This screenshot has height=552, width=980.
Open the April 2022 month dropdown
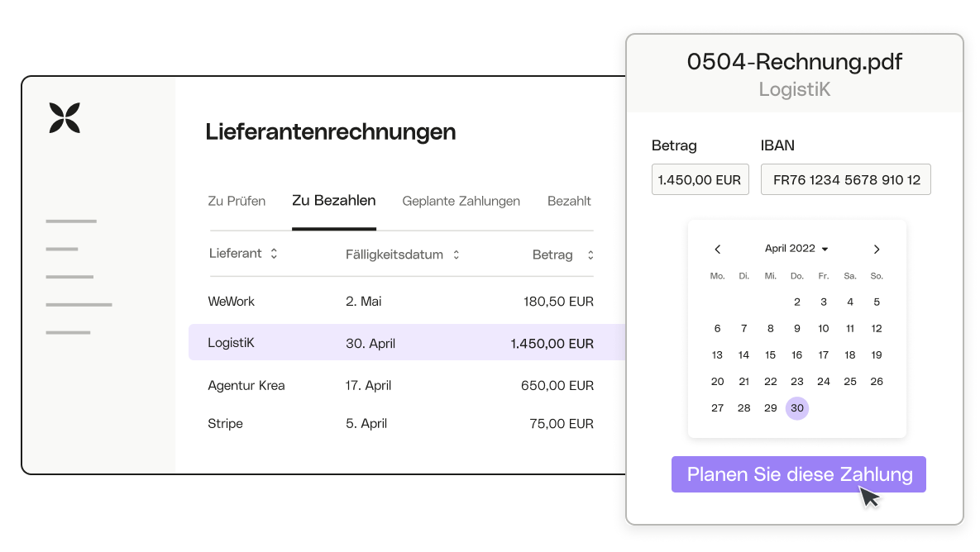coord(796,249)
